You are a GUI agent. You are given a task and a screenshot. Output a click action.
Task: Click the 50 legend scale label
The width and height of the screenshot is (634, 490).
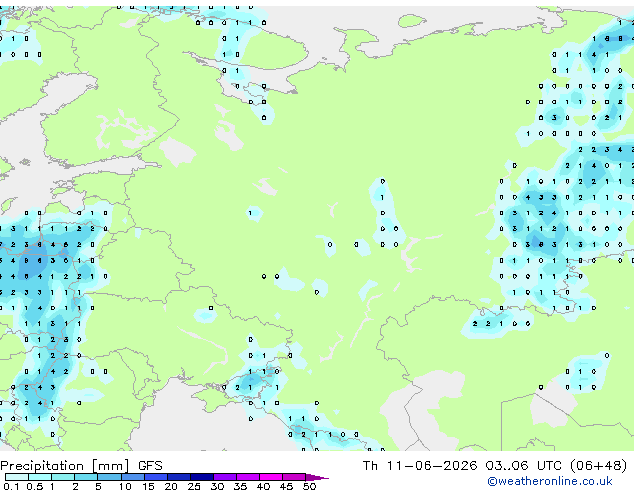(309, 486)
